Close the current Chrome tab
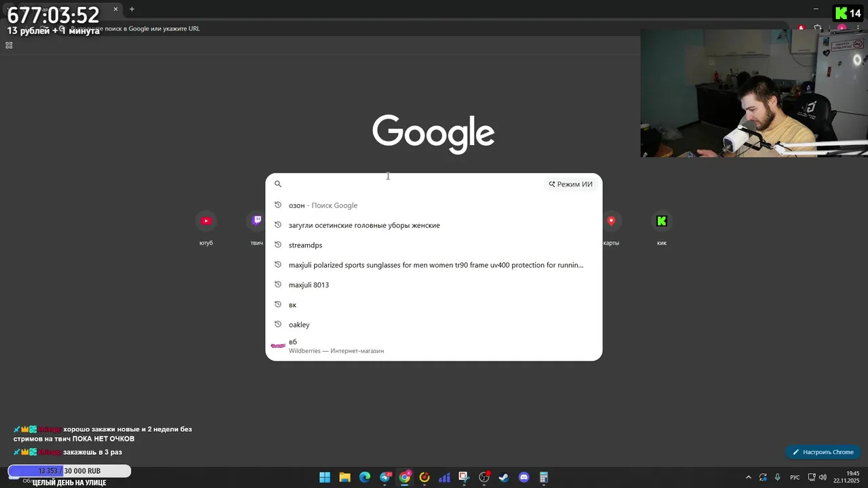 (115, 9)
